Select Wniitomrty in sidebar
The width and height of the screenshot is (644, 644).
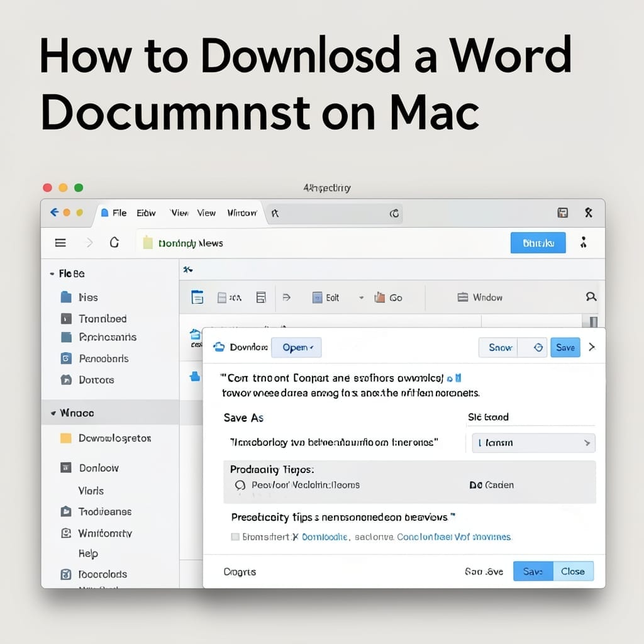point(96,533)
